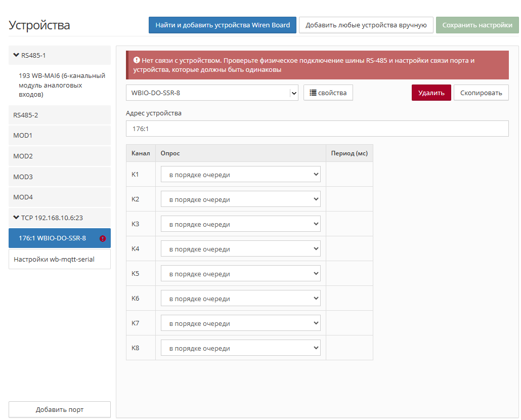Viewport: 521px width, 420px height.
Task: Collapse the RS485-1 port chevron
Action: 16,55
